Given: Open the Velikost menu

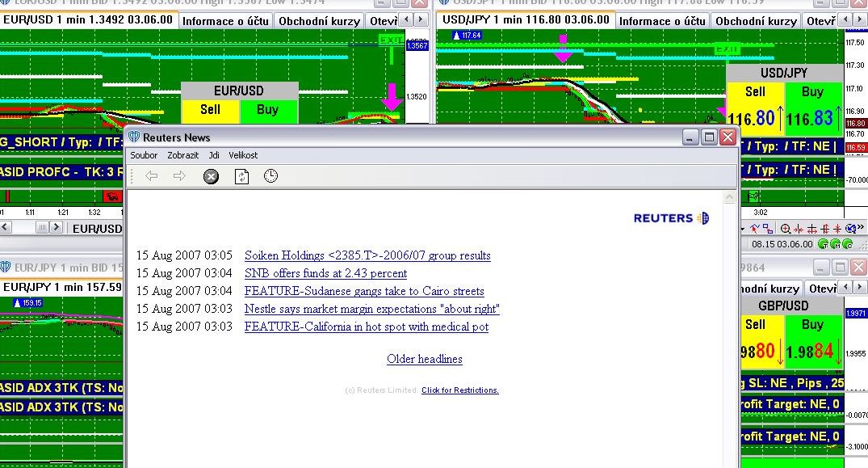Looking at the screenshot, I should pos(243,156).
